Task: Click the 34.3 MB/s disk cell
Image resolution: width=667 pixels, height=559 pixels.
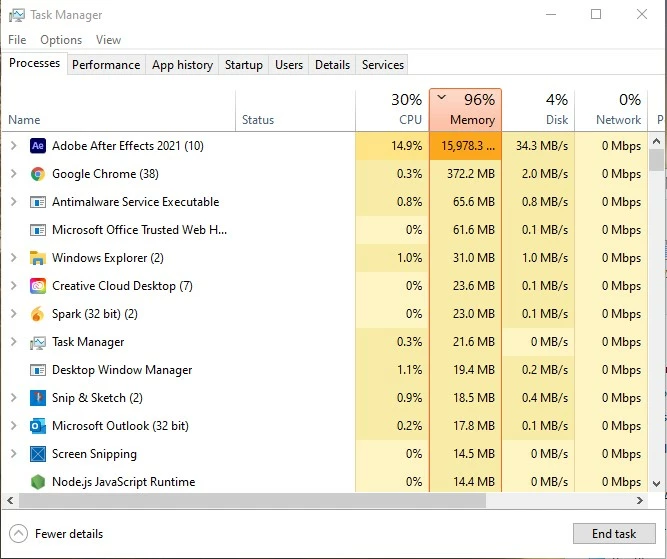Action: click(x=538, y=146)
